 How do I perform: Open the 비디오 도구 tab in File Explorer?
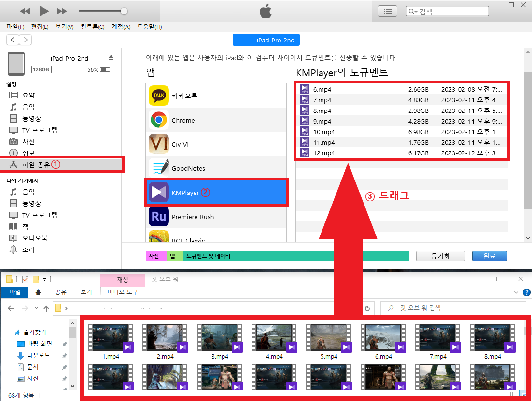pos(123,292)
